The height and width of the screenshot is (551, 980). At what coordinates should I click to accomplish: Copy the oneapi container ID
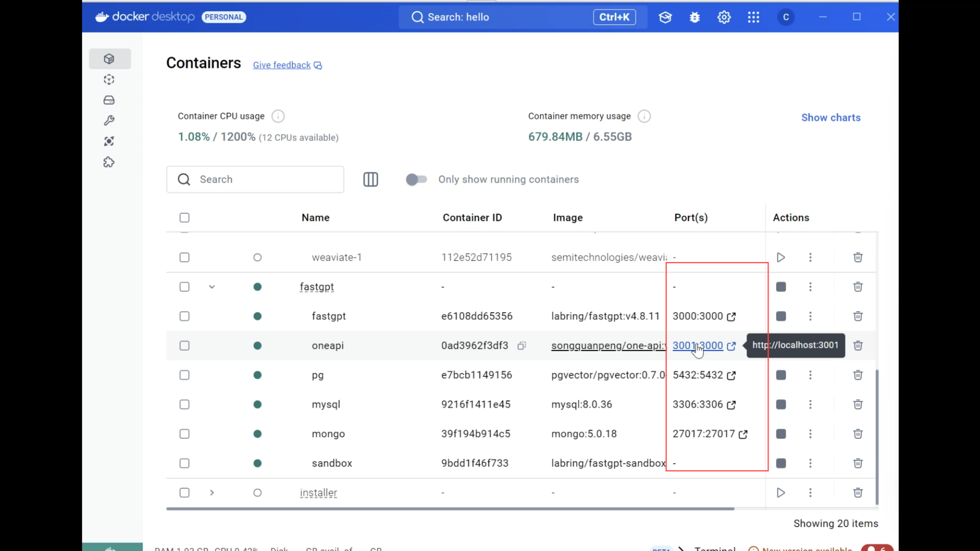(x=521, y=346)
